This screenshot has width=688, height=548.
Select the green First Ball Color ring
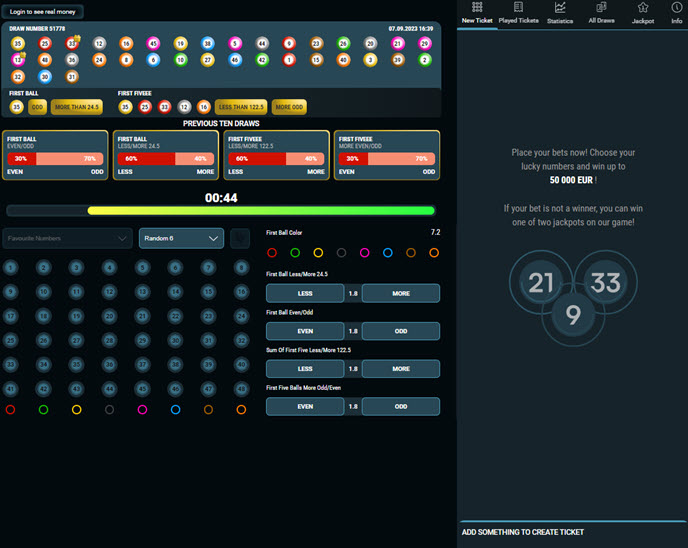click(295, 253)
